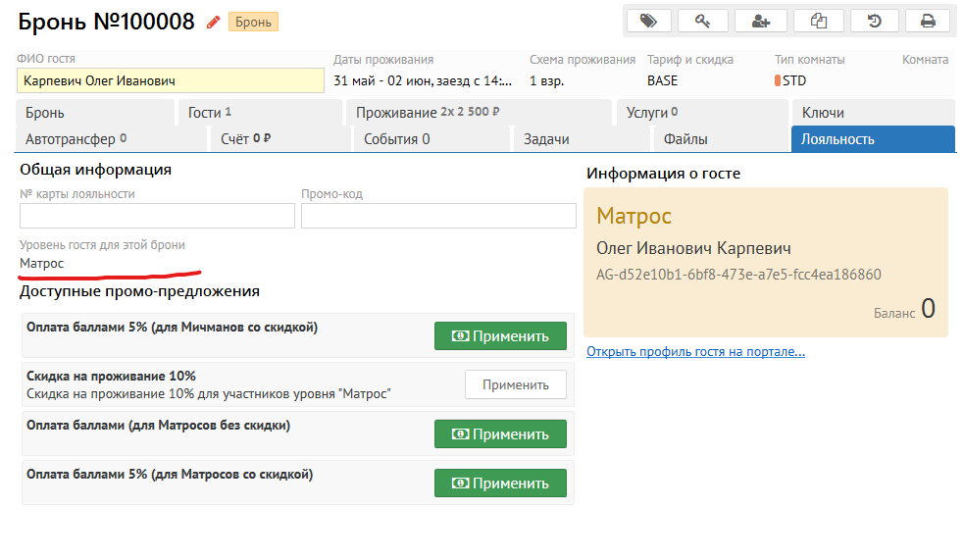
Task: Click the Промо-код input field
Action: point(438,216)
